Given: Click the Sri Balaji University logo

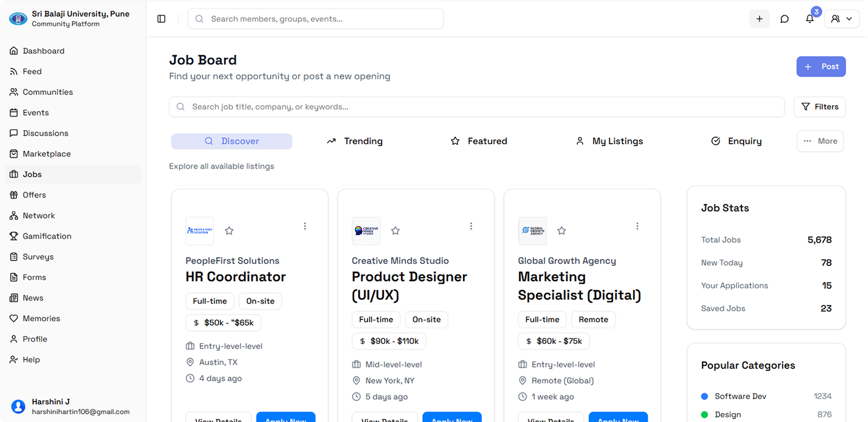Looking at the screenshot, I should 18,19.
